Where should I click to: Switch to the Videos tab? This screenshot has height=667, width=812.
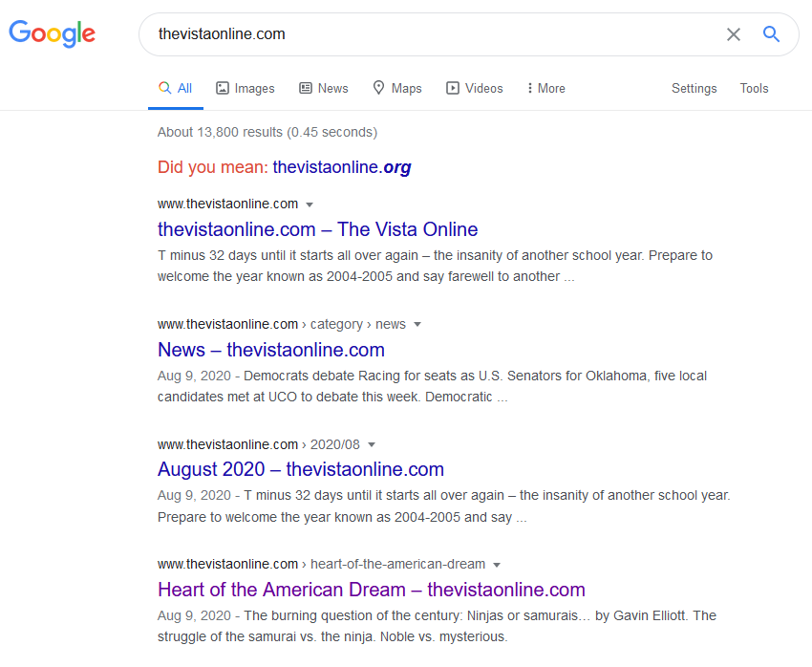pyautogui.click(x=475, y=88)
